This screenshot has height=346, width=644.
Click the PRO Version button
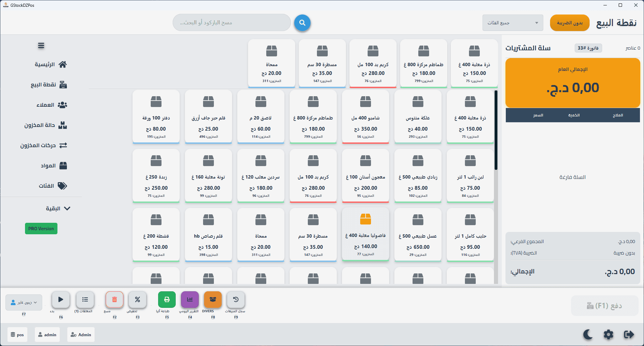(41, 229)
